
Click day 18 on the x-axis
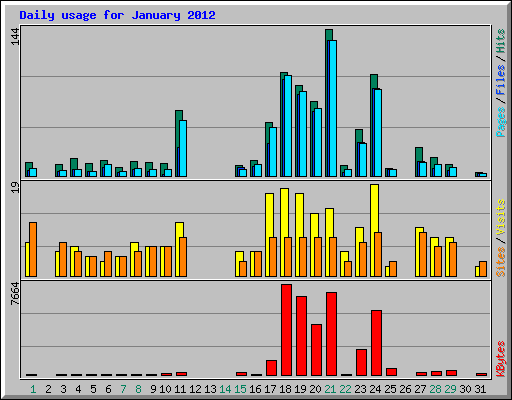[x=285, y=389]
